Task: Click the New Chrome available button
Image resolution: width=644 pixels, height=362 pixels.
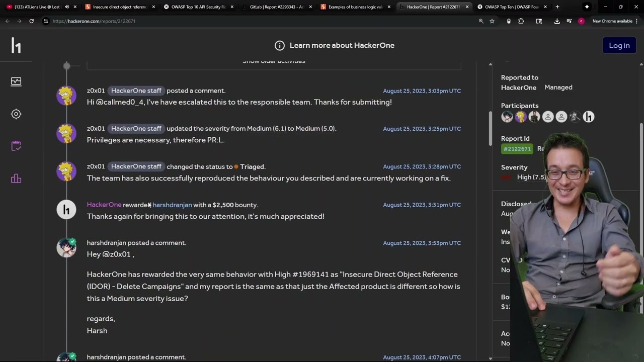Action: click(x=612, y=21)
